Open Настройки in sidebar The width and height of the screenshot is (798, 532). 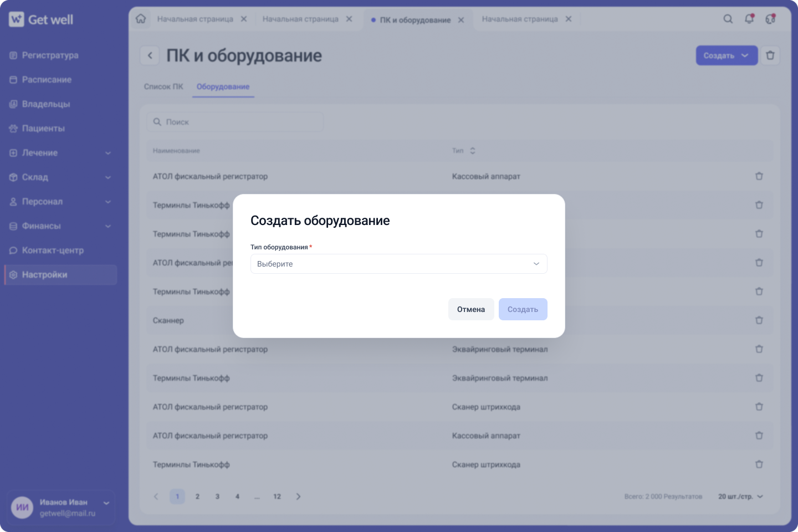(x=61, y=275)
